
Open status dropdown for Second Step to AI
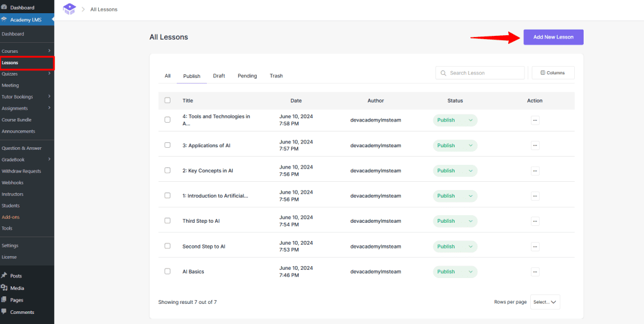point(455,247)
